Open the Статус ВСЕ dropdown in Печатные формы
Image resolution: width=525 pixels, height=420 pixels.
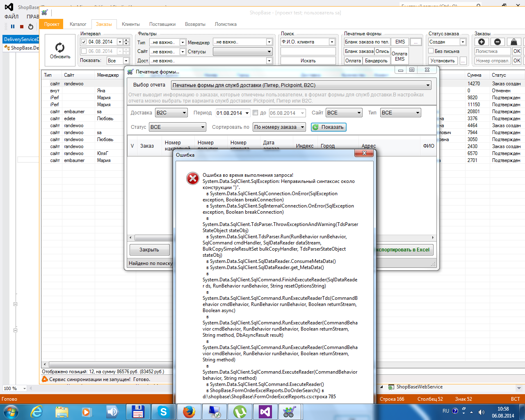click(x=177, y=127)
